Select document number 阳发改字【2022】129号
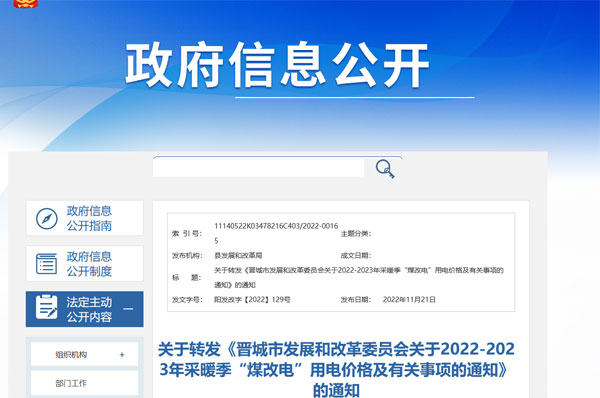This screenshot has width=600, height=398. tap(252, 299)
